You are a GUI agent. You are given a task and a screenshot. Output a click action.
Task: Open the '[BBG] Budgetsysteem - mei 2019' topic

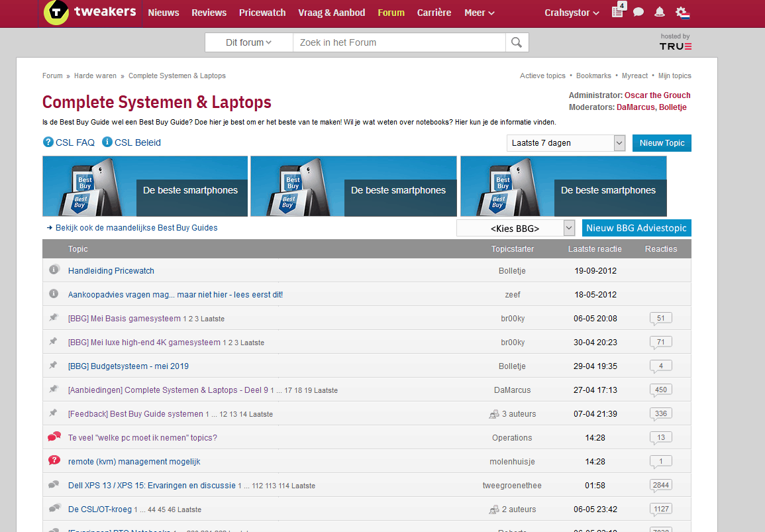[x=128, y=366]
